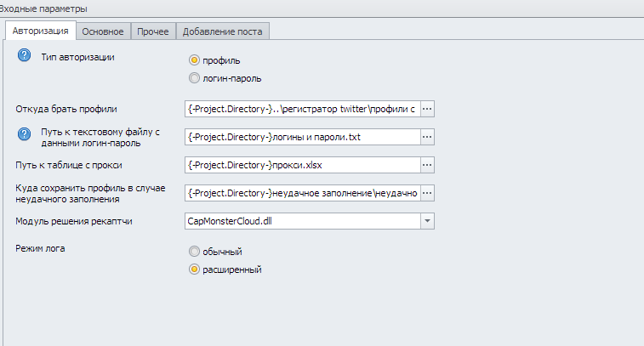The image size is (644, 346).
Task: Select the логин-пароль radio option
Action: pos(195,78)
